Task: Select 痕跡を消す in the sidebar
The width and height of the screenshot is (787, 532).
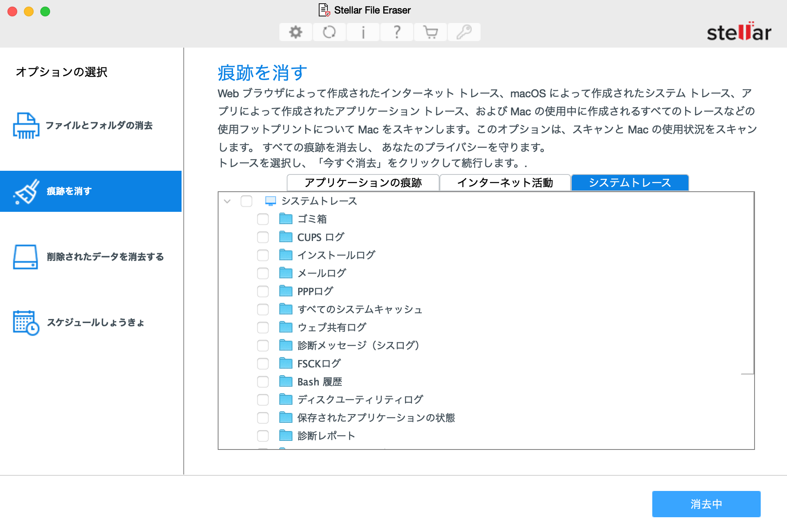Action: pos(91,191)
